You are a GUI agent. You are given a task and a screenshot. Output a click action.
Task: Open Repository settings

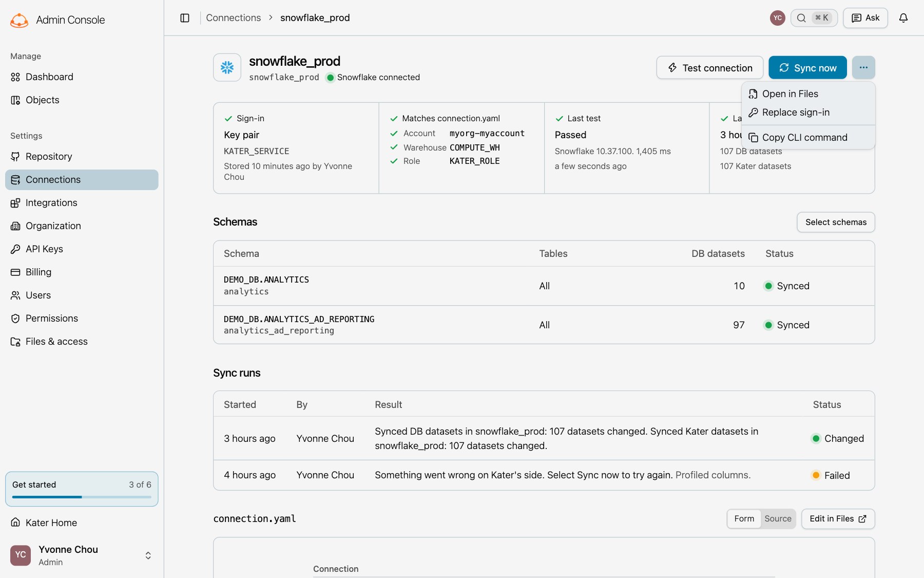[x=82, y=157]
